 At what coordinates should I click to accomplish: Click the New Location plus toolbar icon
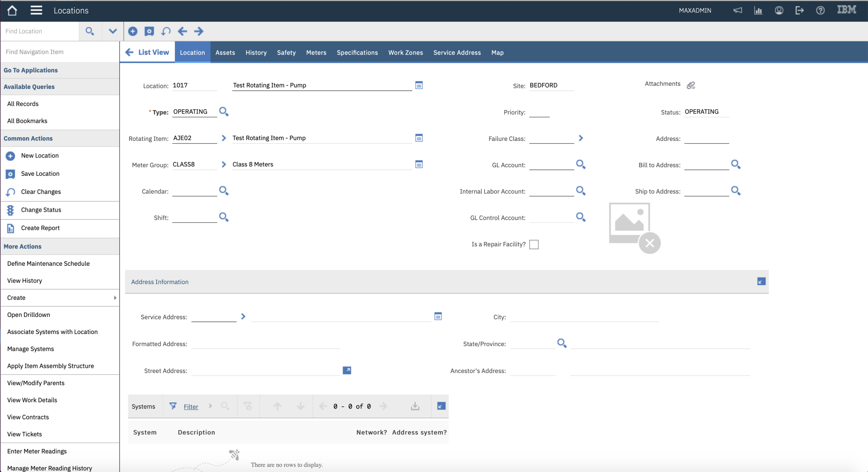133,31
